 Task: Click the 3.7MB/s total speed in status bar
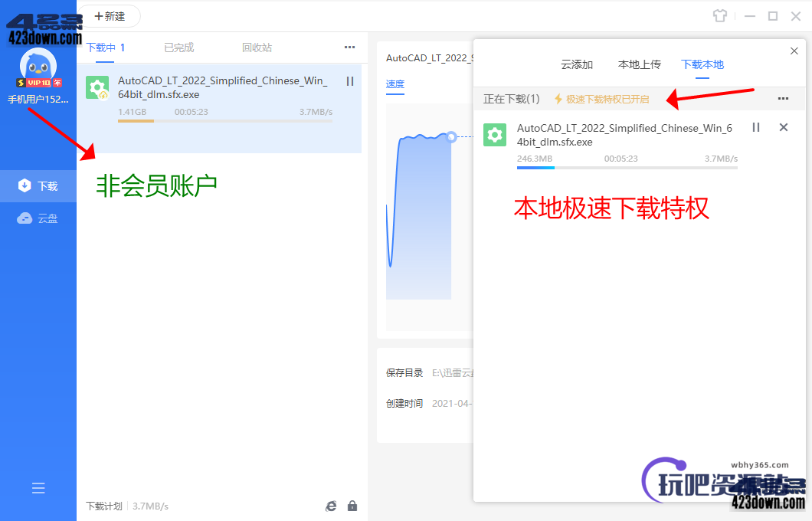(x=150, y=506)
